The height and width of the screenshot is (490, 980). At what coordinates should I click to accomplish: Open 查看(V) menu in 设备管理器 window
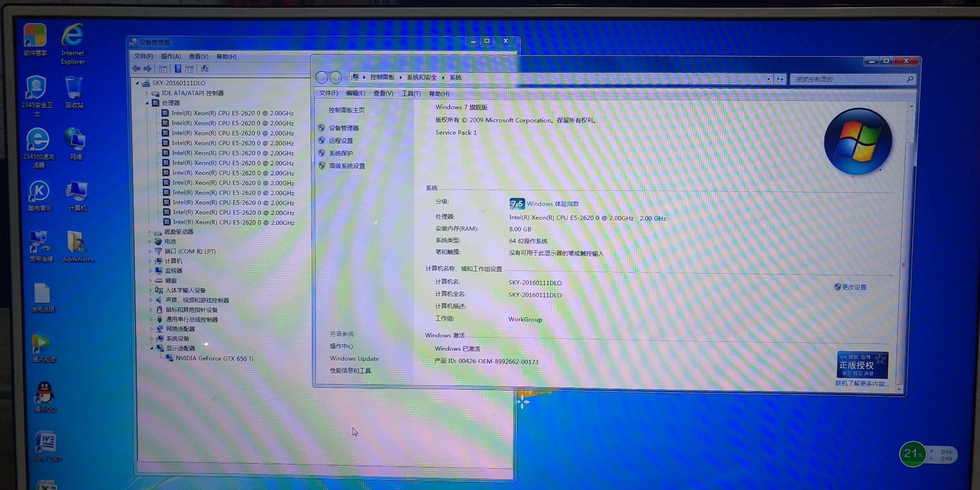(x=198, y=56)
